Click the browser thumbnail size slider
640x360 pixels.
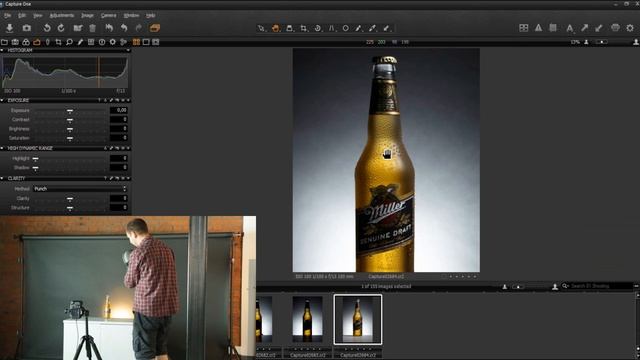point(518,287)
